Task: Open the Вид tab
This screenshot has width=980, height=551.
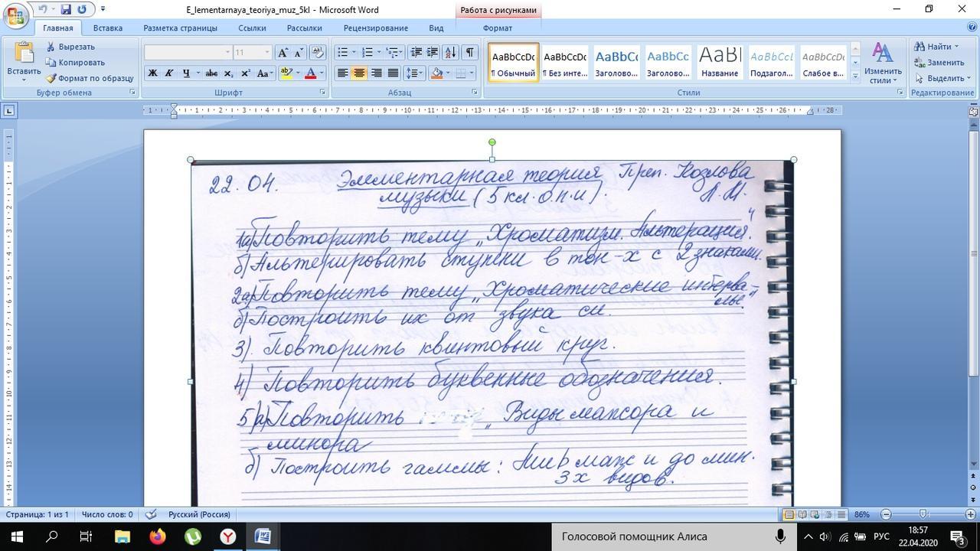Action: point(436,28)
